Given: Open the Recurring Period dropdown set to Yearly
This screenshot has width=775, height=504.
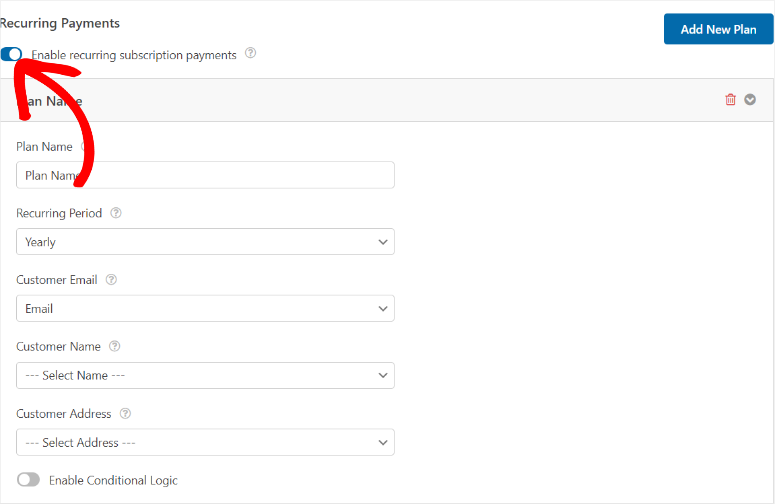Looking at the screenshot, I should 205,242.
